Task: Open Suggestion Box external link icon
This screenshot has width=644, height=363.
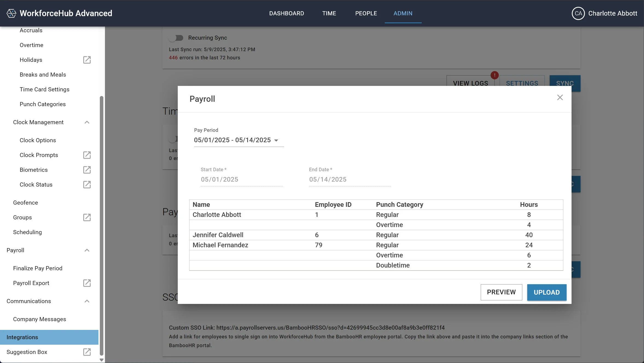Action: (x=87, y=352)
